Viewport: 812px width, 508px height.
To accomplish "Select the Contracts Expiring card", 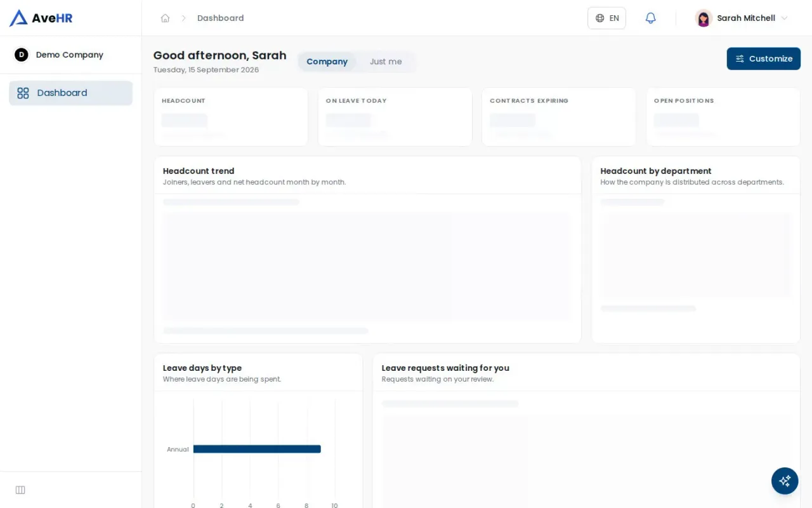I will coord(559,117).
